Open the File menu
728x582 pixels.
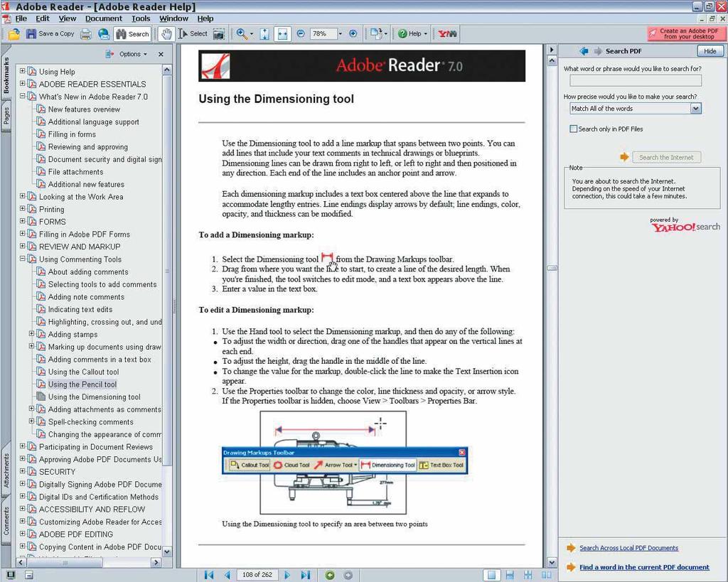[x=21, y=18]
